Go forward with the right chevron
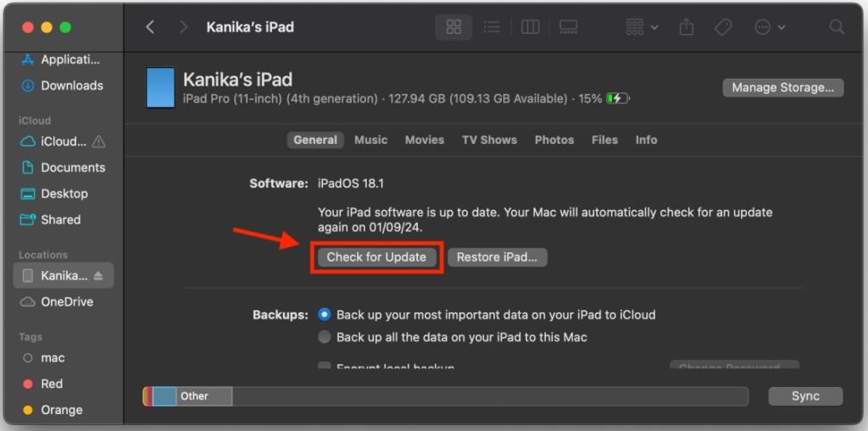 tap(184, 27)
